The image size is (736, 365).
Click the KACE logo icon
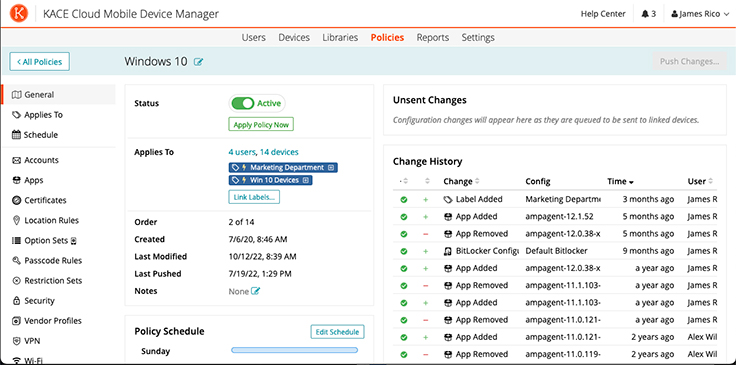[x=19, y=14]
